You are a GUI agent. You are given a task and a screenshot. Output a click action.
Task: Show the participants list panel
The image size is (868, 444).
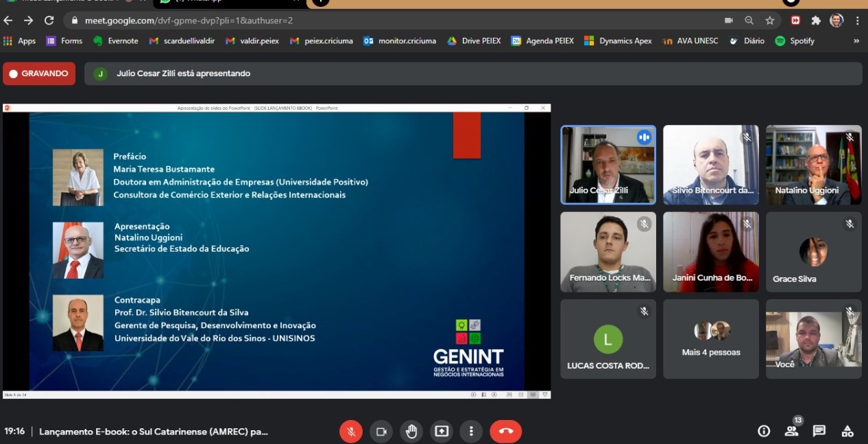pos(791,431)
